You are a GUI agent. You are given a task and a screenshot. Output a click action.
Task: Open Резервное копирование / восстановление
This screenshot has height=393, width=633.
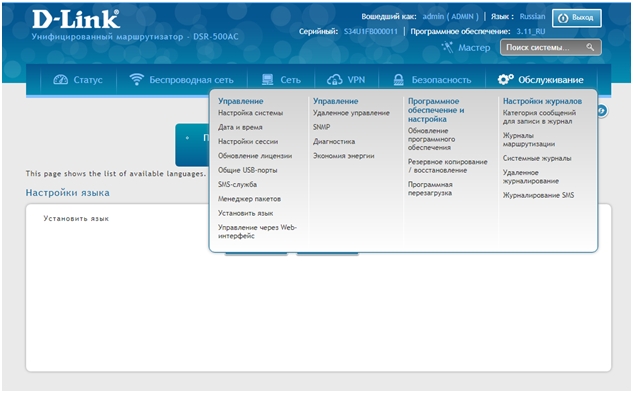(447, 166)
